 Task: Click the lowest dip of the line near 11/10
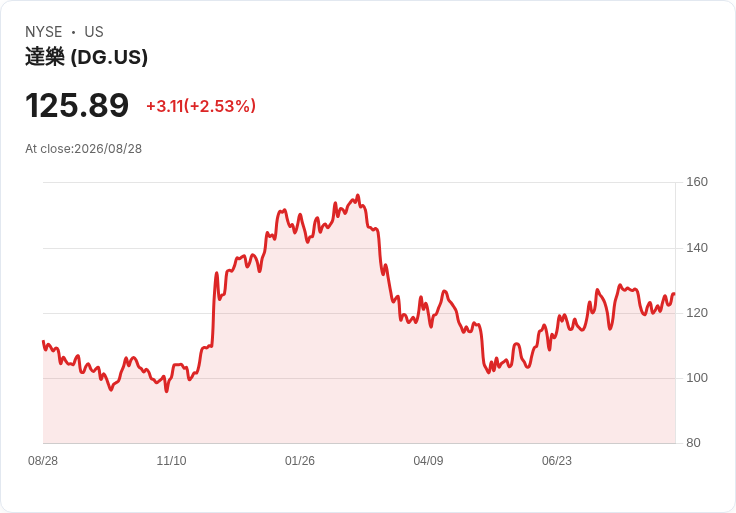(x=167, y=391)
